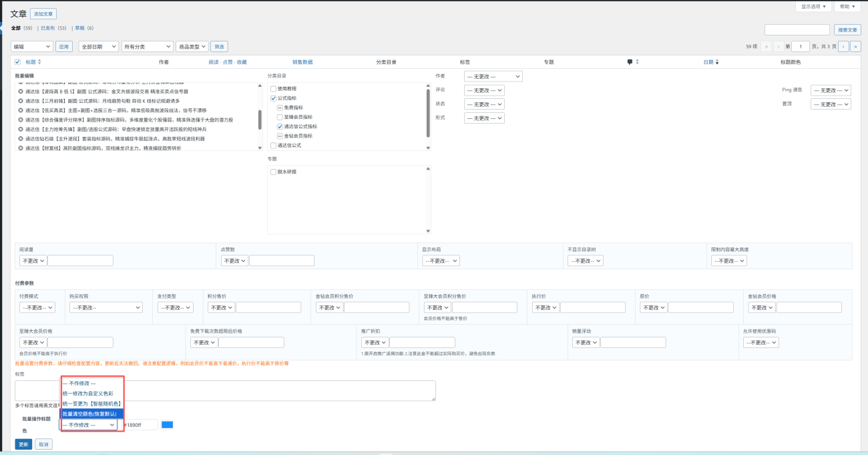Open the 显示选项 screen options tab
This screenshot has height=455, width=868.
(x=814, y=6)
